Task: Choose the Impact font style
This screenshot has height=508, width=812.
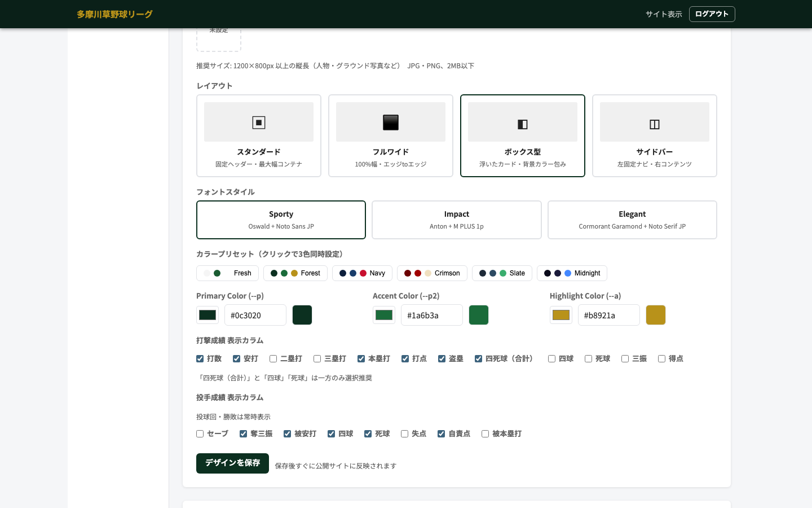Action: coord(457,220)
